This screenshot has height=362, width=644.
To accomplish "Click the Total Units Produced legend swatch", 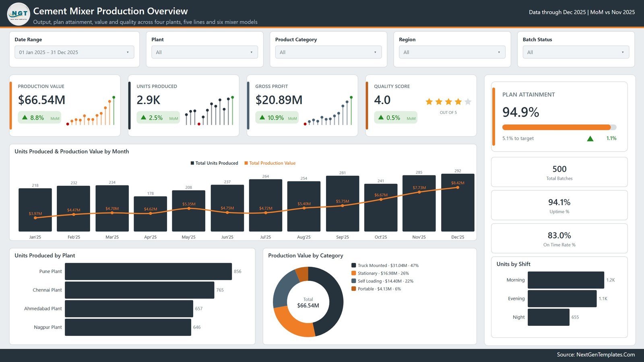I will 192,163.
